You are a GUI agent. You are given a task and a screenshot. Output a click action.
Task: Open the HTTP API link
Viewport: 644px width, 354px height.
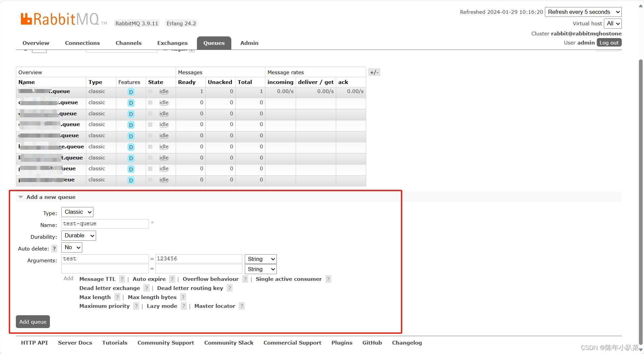(34, 343)
